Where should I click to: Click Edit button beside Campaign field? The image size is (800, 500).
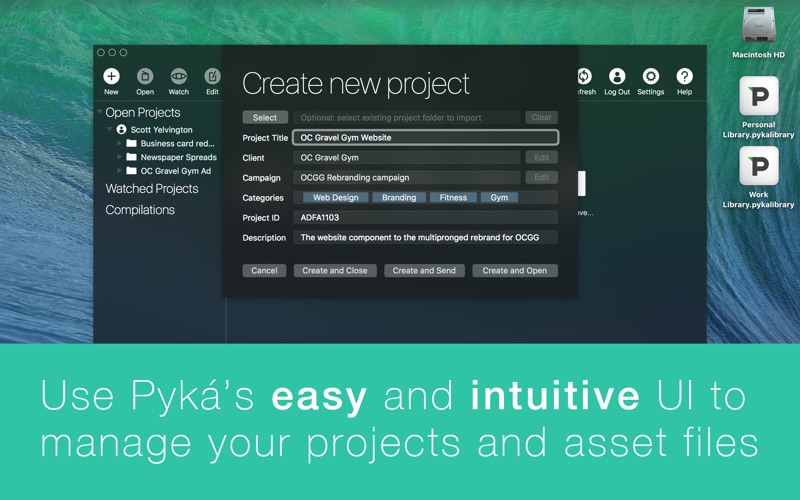tap(541, 178)
